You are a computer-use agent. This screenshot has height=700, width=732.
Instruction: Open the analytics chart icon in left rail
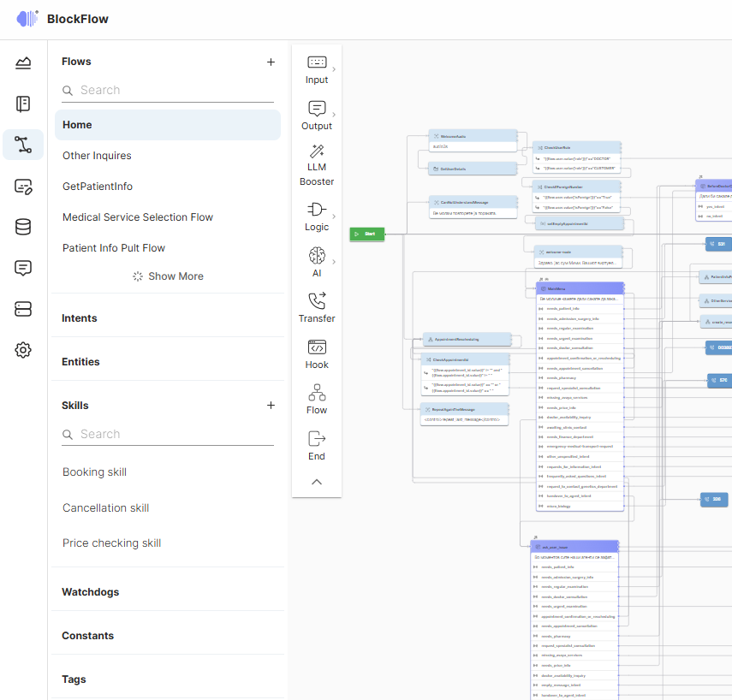pyautogui.click(x=23, y=62)
